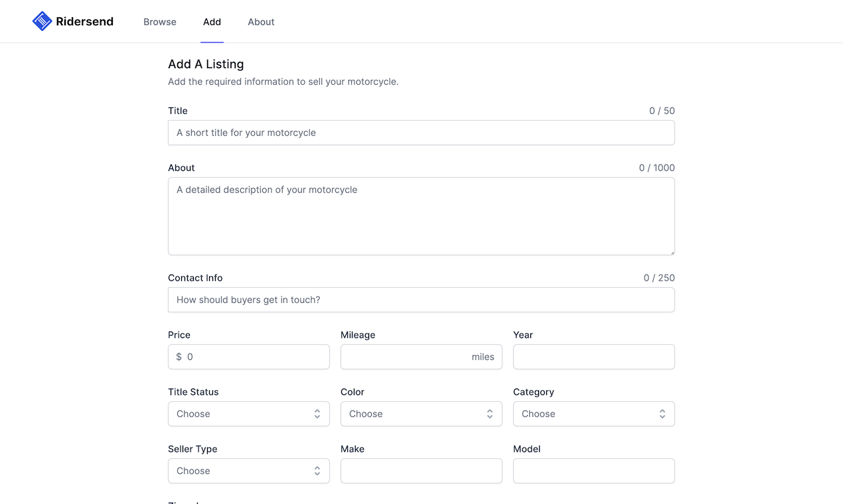The width and height of the screenshot is (843, 504).
Task: Click the '0 / 50' title counter
Action: click(662, 111)
